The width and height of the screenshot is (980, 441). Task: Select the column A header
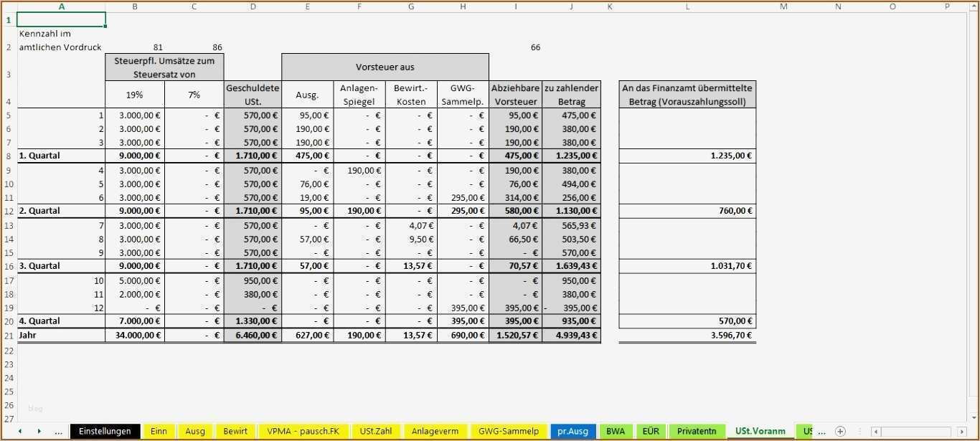tap(62, 6)
